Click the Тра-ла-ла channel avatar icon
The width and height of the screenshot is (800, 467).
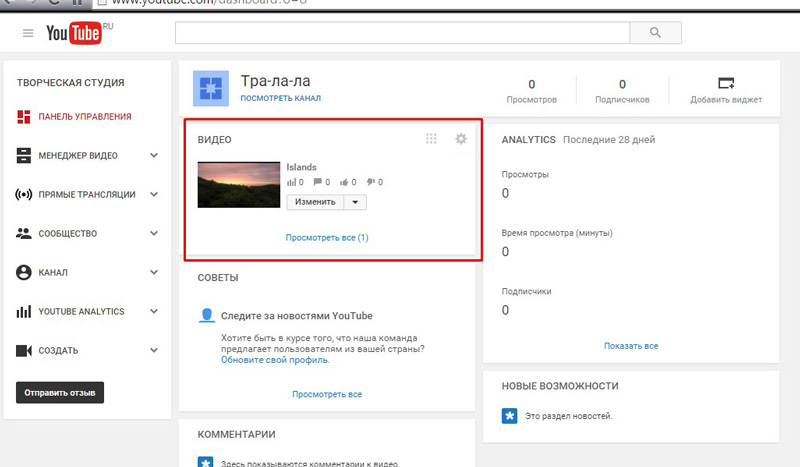pyautogui.click(x=211, y=89)
